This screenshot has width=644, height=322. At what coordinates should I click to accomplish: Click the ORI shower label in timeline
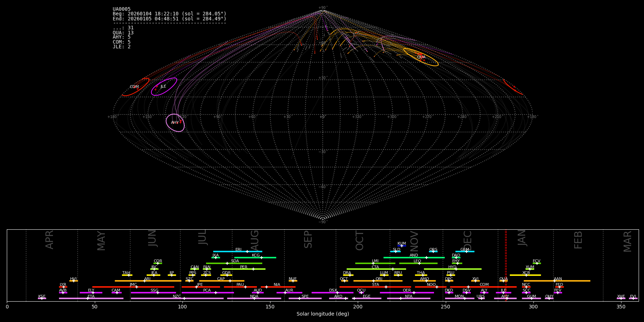[379, 279]
